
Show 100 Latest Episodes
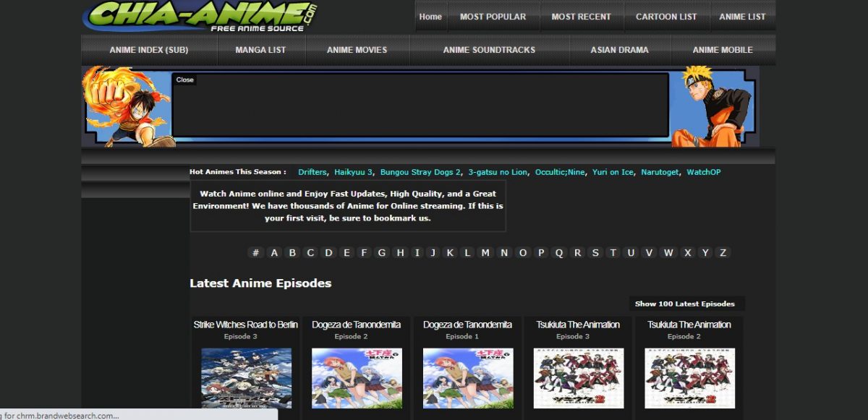(684, 304)
